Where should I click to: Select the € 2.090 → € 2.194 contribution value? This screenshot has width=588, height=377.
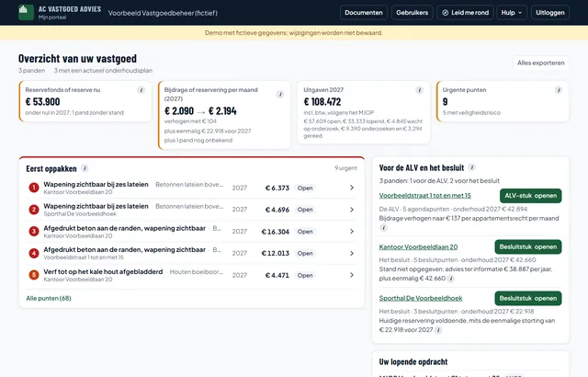tap(200, 111)
